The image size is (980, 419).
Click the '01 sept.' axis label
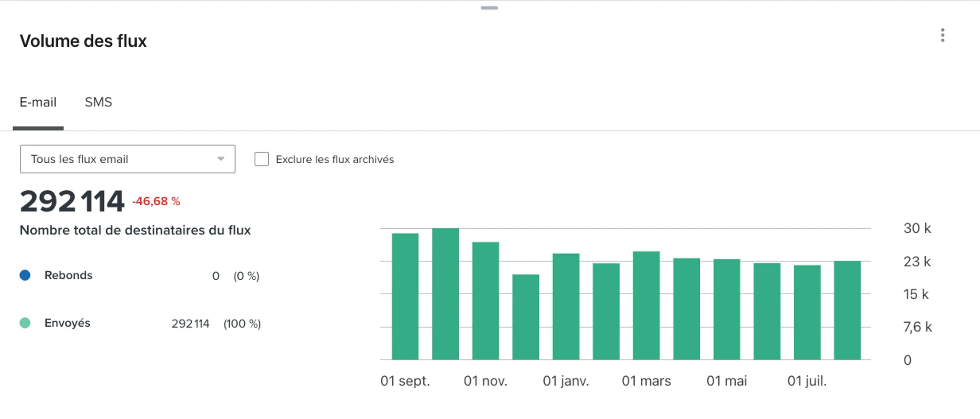click(x=405, y=381)
